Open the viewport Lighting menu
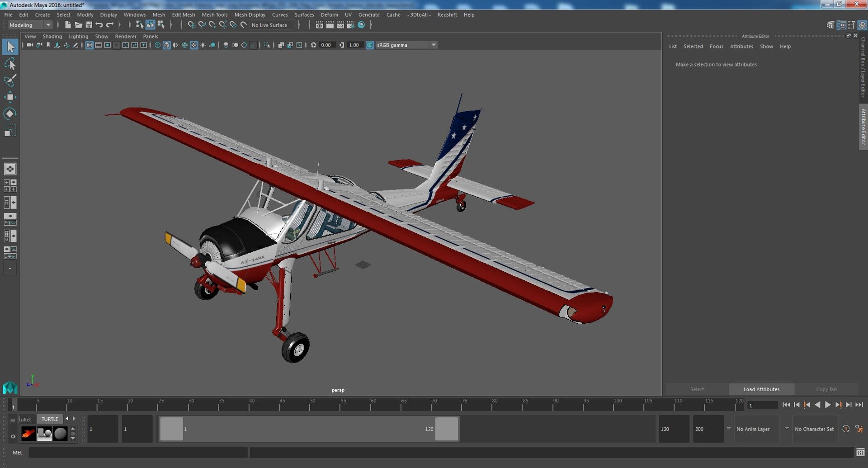Screen dimensions: 868x468 pos(79,36)
